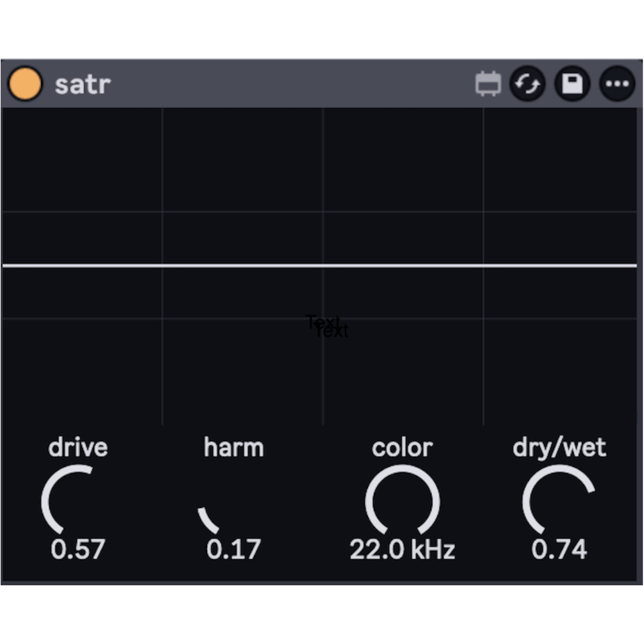Click the drive parameter label

(x=78, y=447)
